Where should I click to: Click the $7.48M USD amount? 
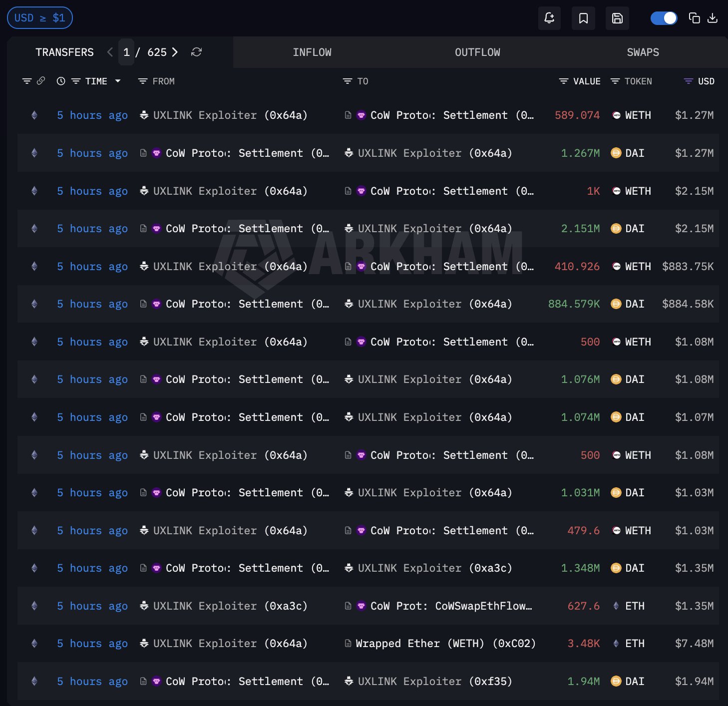pyautogui.click(x=694, y=644)
